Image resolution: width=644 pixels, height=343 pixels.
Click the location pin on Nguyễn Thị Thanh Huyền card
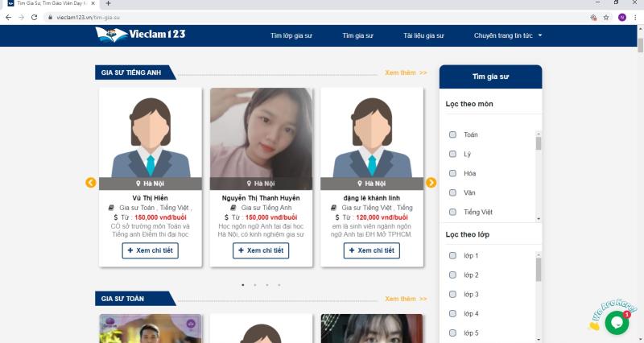[x=249, y=184]
